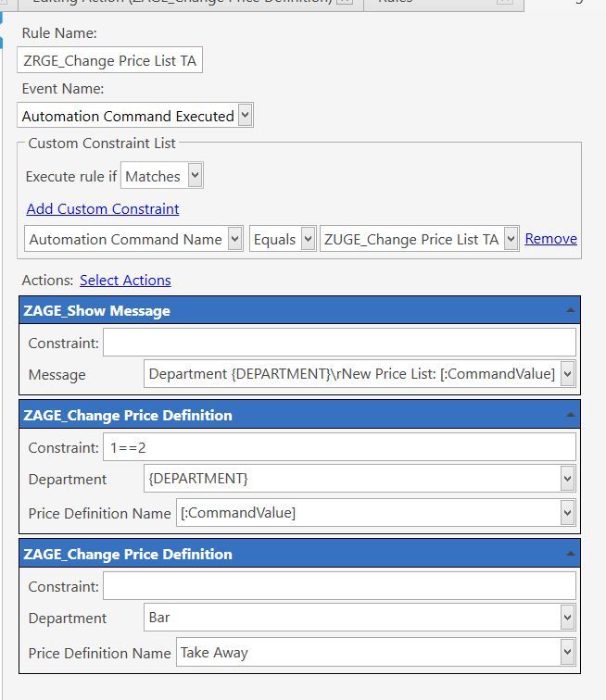Open the ZUGE_Change Price List TA value dropdown
606x700 pixels.
[511, 239]
